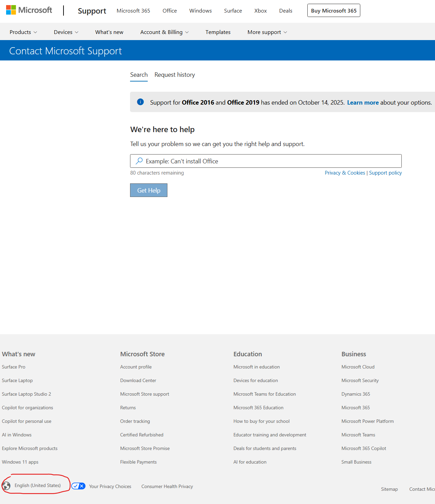The image size is (435, 504).
Task: Open Windows in the top navigation
Action: [x=201, y=11]
